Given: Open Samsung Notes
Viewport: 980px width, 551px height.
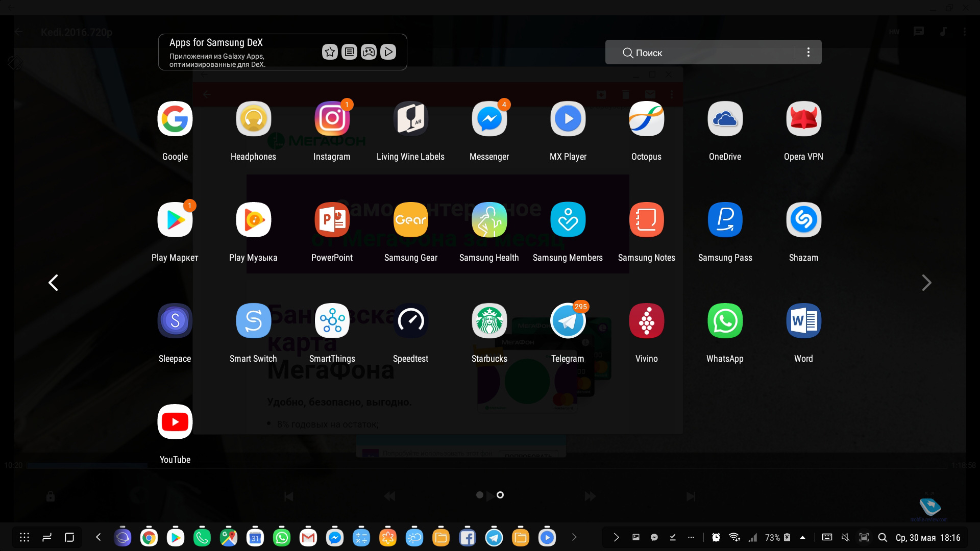Looking at the screenshot, I should (646, 220).
